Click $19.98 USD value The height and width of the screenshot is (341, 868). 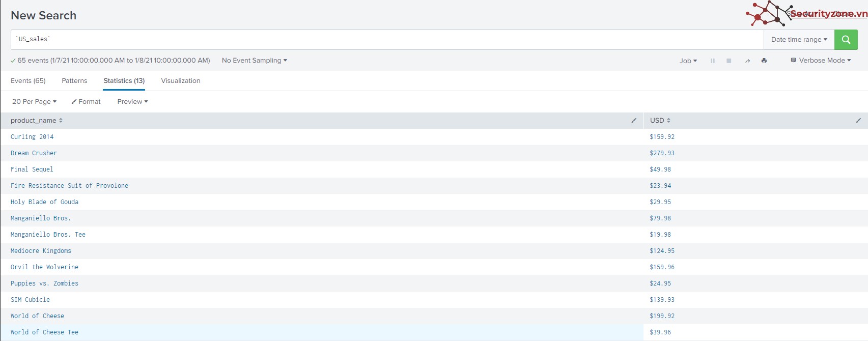click(660, 235)
